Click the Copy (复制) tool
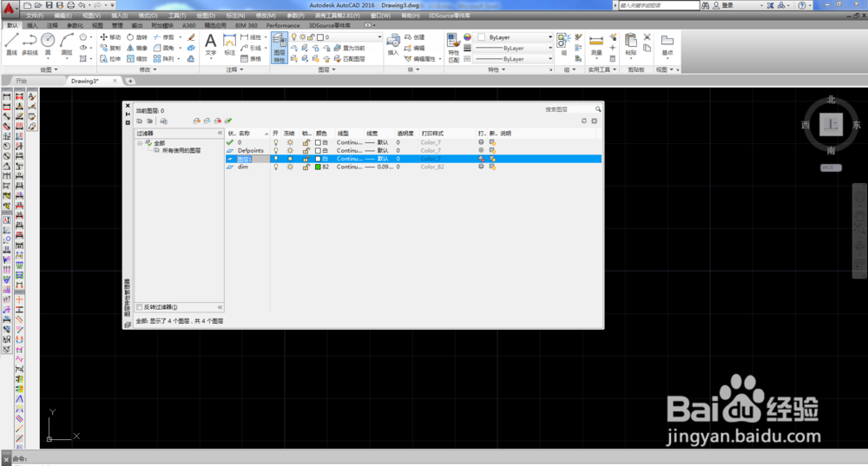Viewport: 868px width, 466px height. [110, 48]
